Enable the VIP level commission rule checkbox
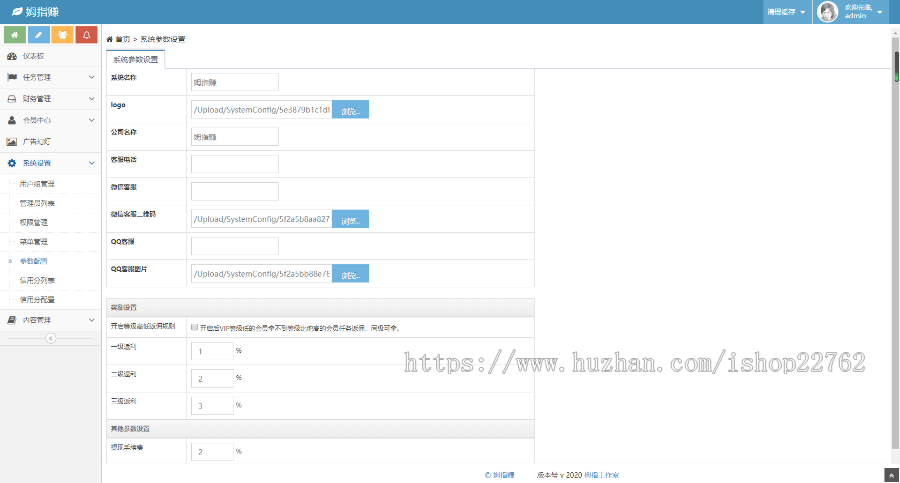The width and height of the screenshot is (900, 483). click(x=195, y=327)
